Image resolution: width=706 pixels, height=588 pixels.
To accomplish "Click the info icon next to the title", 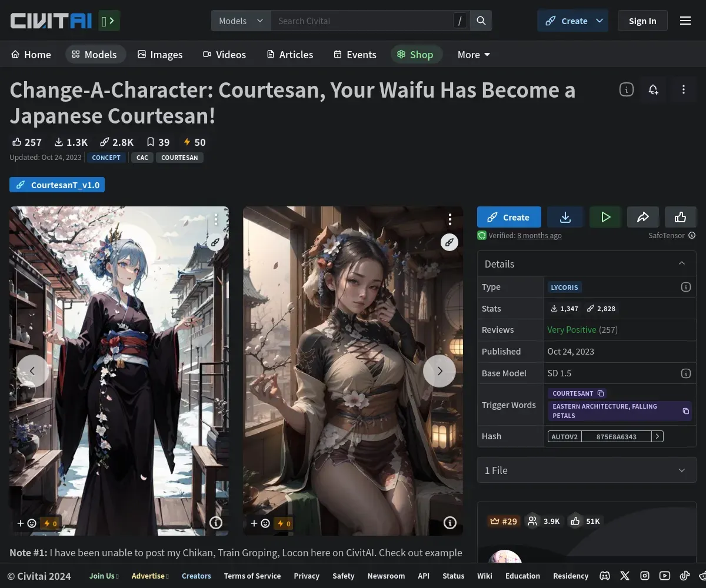I will point(627,90).
